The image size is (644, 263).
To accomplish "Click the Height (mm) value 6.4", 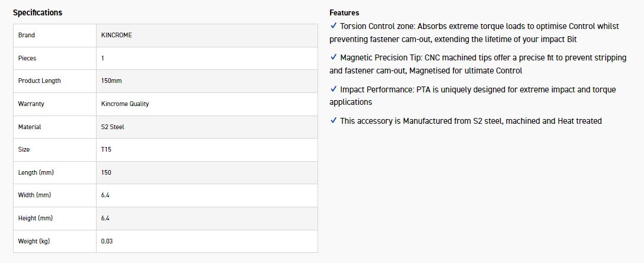I will point(105,219).
